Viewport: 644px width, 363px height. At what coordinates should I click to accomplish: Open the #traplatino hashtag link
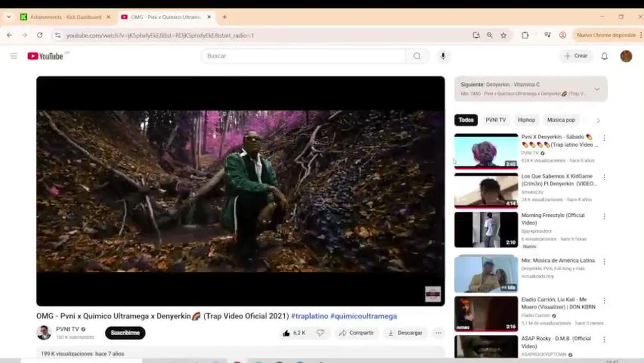tap(309, 316)
